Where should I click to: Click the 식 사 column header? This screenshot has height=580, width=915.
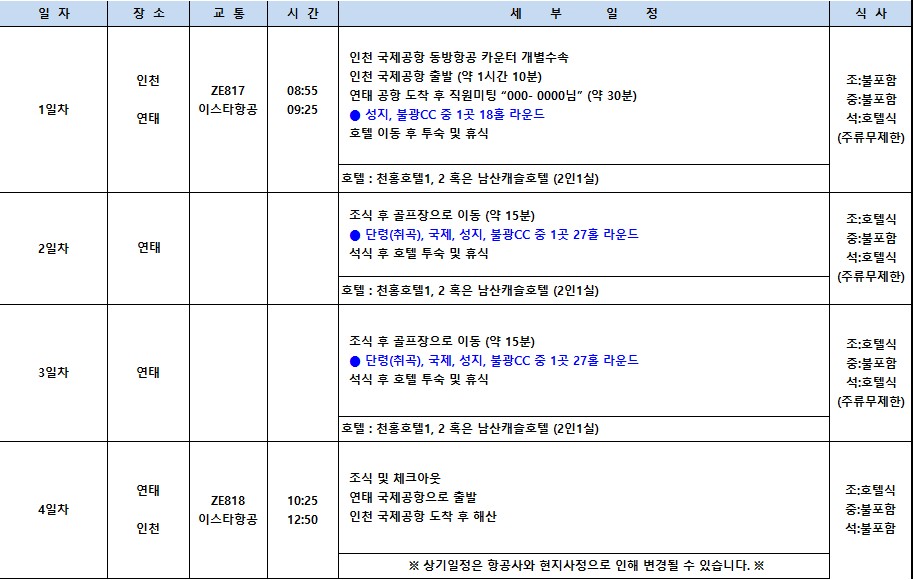871,13
